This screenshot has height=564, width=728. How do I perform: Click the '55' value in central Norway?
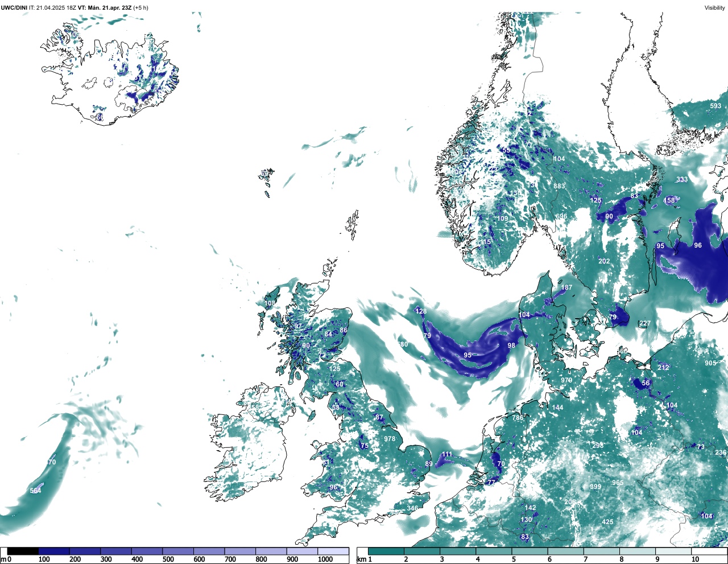pyautogui.click(x=506, y=150)
